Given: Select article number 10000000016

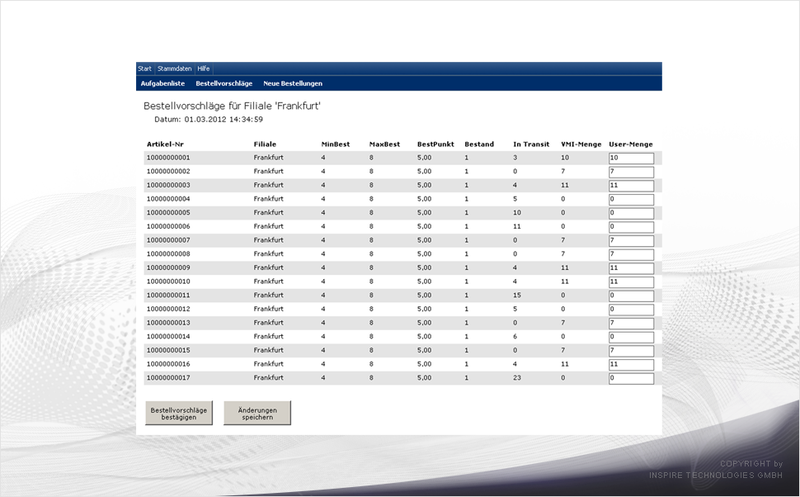Looking at the screenshot, I should point(168,364).
